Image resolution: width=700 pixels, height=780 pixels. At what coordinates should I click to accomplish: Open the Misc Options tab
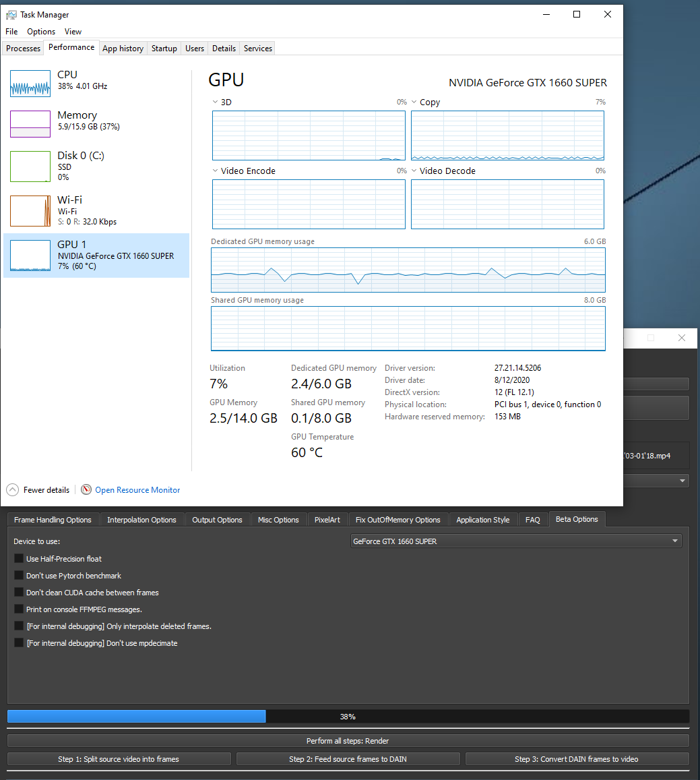coord(278,520)
